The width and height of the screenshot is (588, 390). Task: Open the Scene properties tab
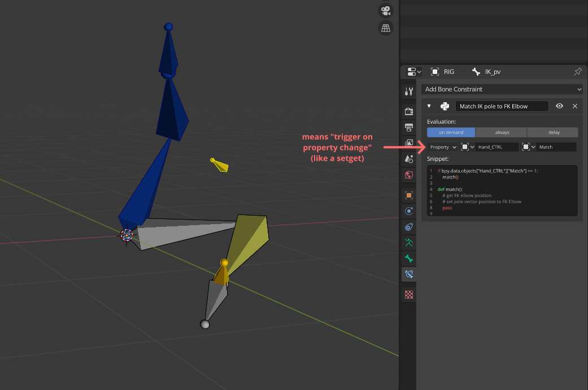(x=409, y=159)
